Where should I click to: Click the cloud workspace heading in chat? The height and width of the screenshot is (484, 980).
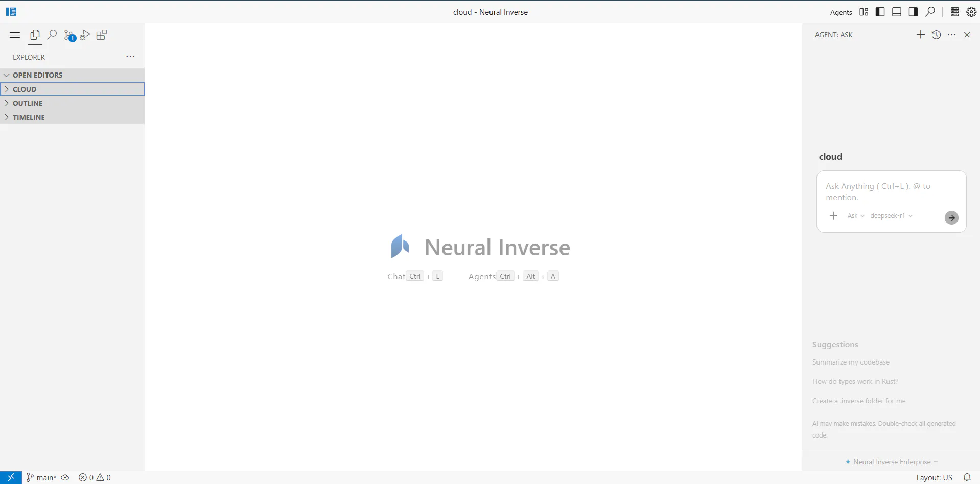[x=830, y=157]
